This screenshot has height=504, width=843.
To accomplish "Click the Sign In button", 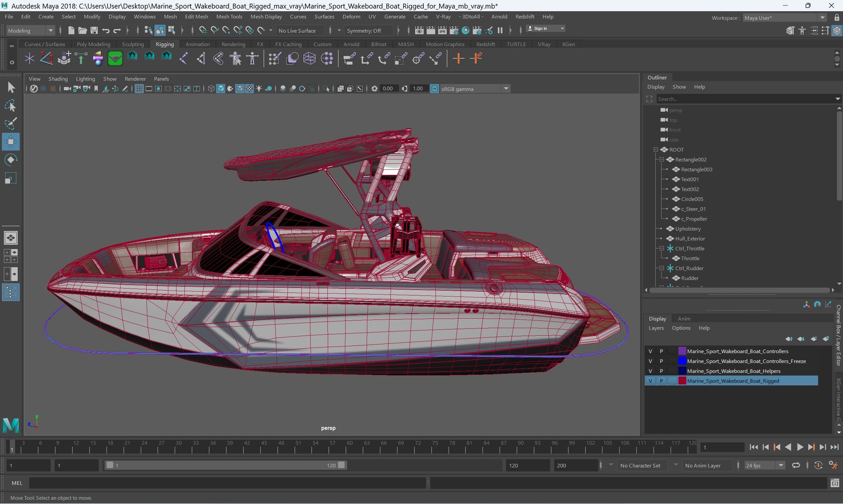I will click(546, 29).
